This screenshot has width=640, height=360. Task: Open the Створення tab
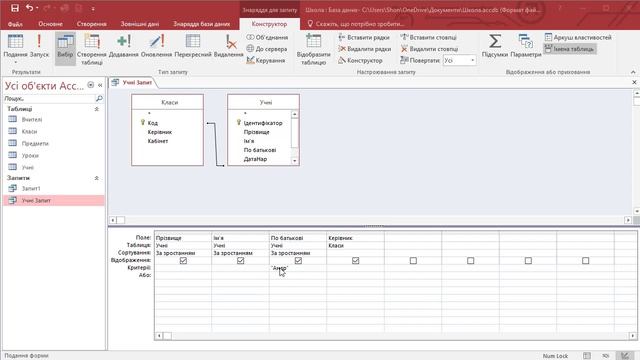coord(92,24)
